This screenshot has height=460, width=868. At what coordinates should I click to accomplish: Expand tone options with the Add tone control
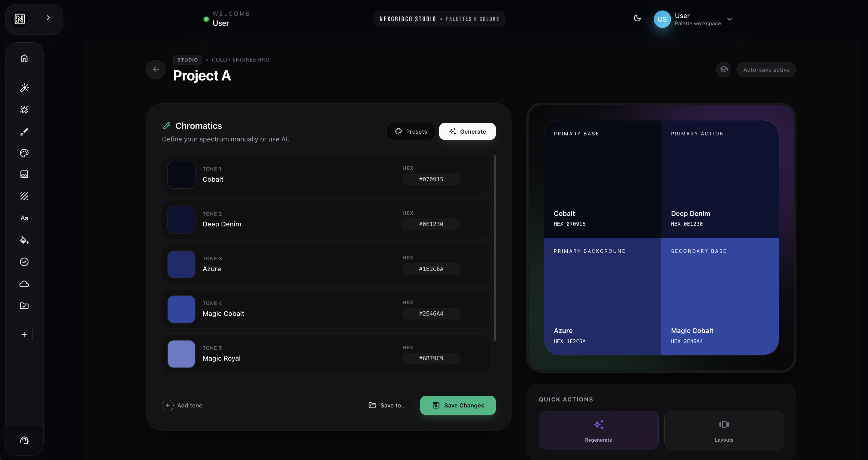182,405
